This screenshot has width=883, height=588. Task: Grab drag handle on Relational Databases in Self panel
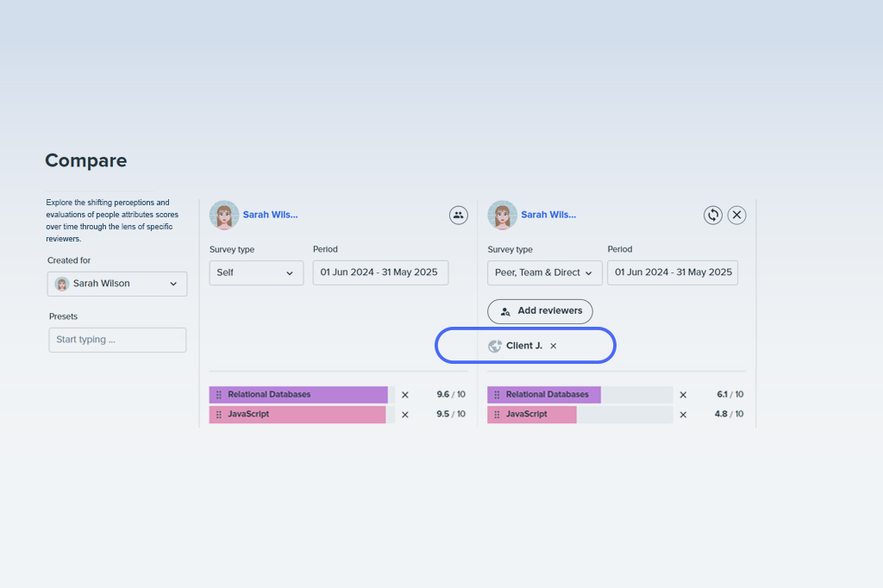click(219, 395)
